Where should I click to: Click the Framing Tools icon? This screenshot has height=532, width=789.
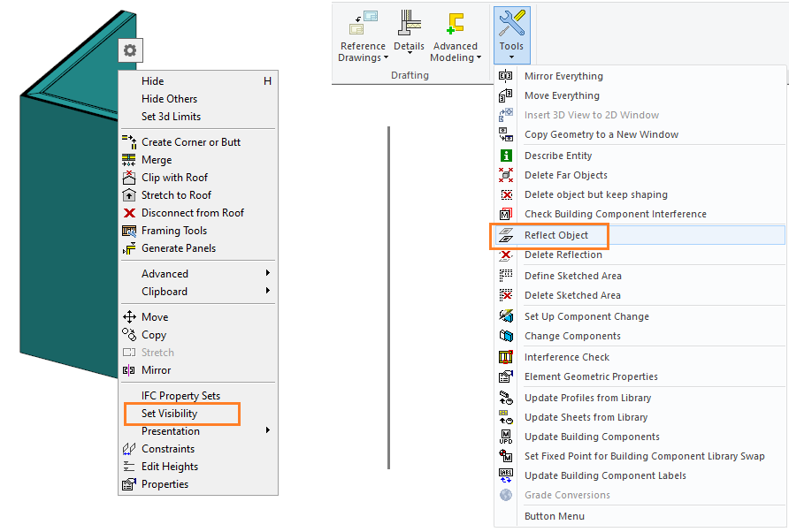click(128, 231)
